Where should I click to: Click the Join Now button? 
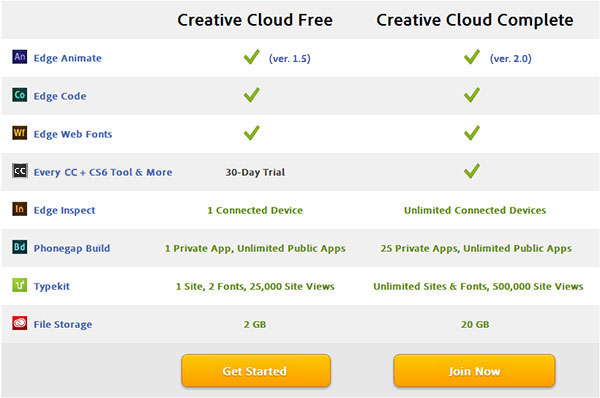474,370
